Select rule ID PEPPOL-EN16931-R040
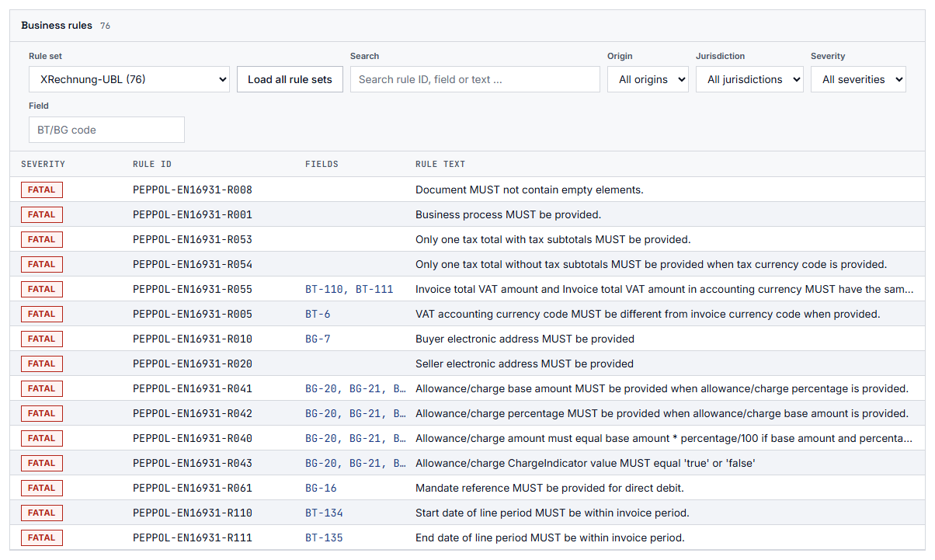 click(193, 438)
